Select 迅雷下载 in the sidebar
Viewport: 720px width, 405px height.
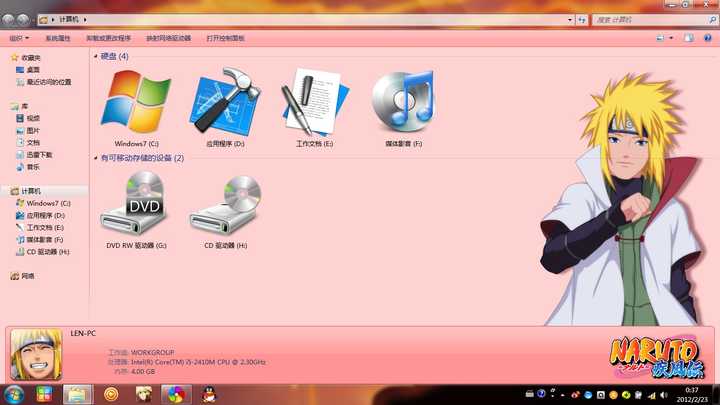[39, 155]
